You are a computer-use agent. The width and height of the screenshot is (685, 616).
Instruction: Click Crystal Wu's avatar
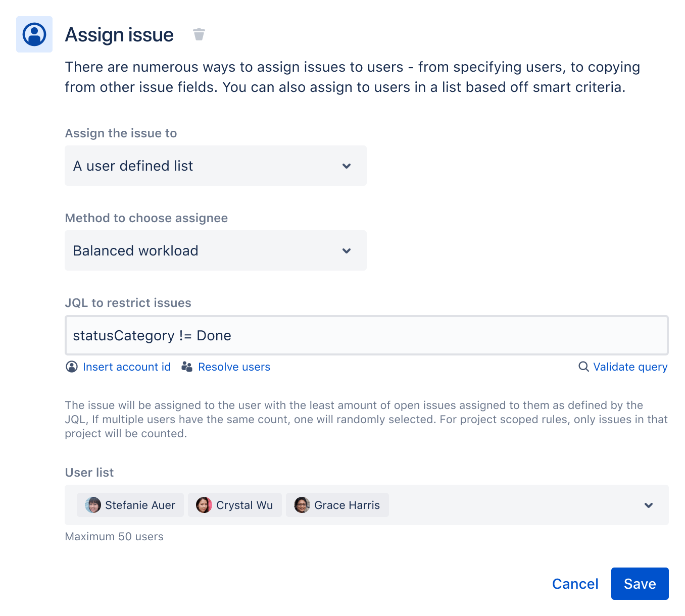coord(204,505)
